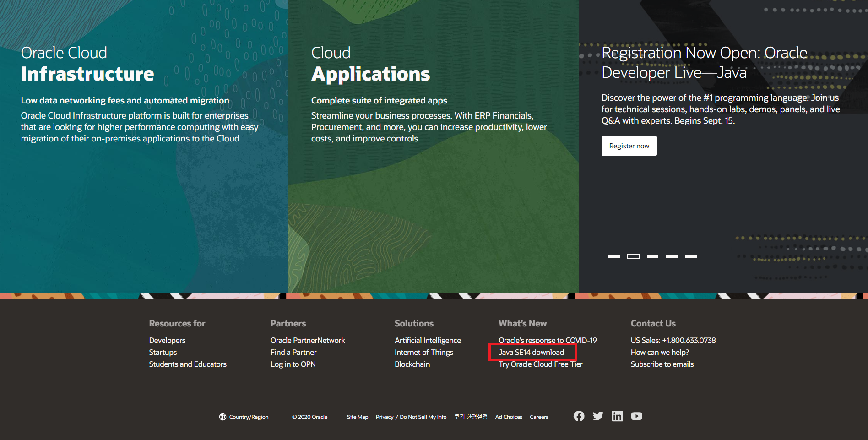
Task: Select the first carousel slide indicator
Action: click(x=614, y=256)
